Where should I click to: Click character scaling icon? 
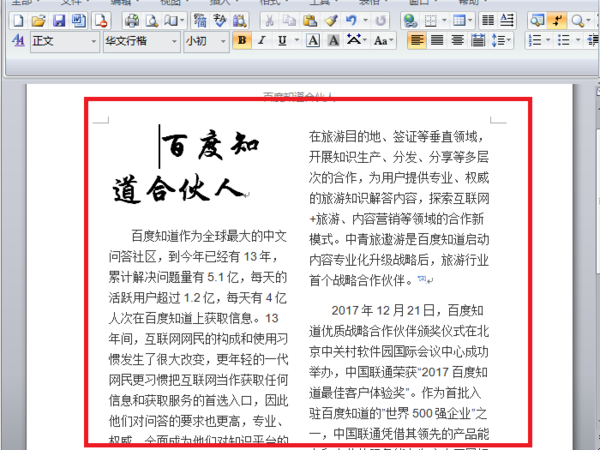[x=354, y=40]
